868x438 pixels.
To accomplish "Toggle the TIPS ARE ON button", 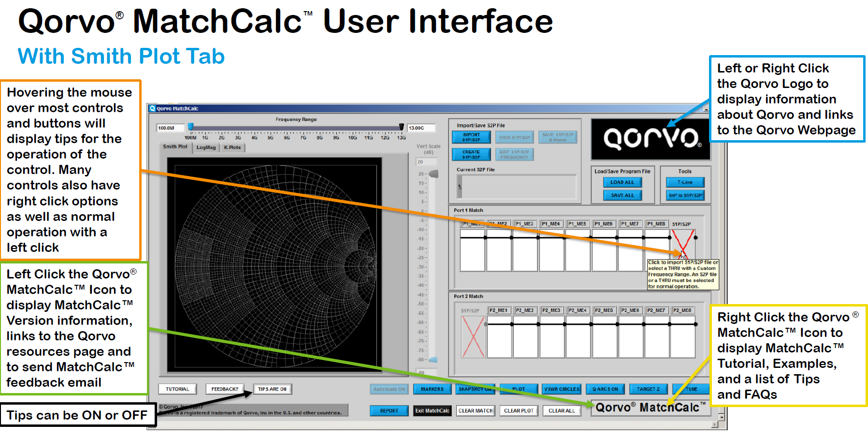I will pos(272,389).
